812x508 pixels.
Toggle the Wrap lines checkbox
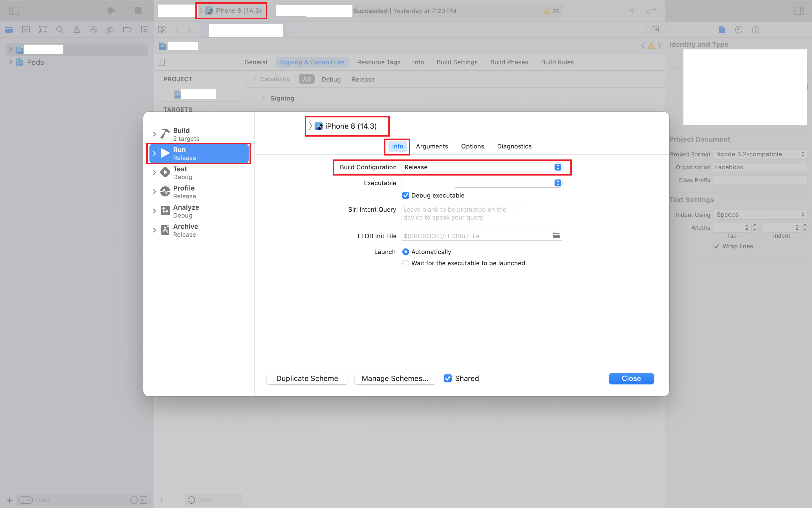(x=717, y=246)
